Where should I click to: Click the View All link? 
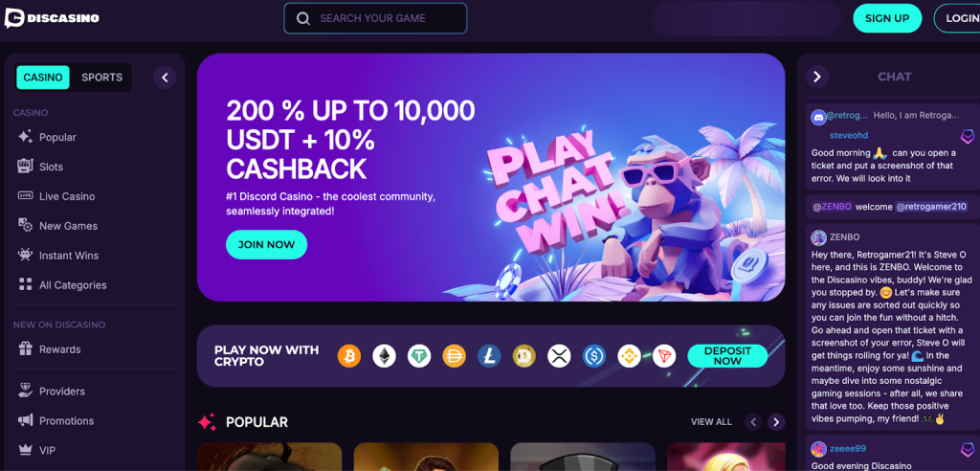[711, 422]
